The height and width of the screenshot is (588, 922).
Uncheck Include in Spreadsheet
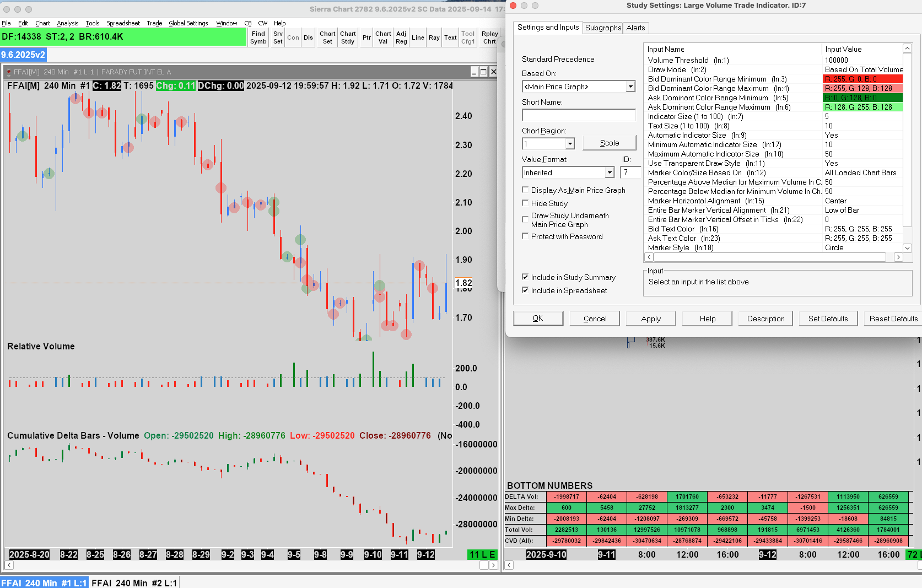(x=525, y=290)
